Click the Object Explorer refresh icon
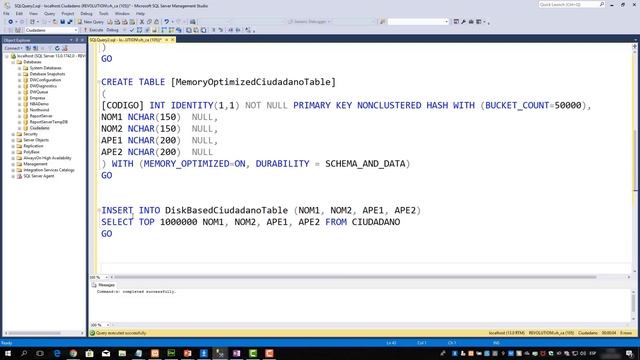Image resolution: width=640 pixels, height=360 pixels. pyautogui.click(x=57, y=48)
